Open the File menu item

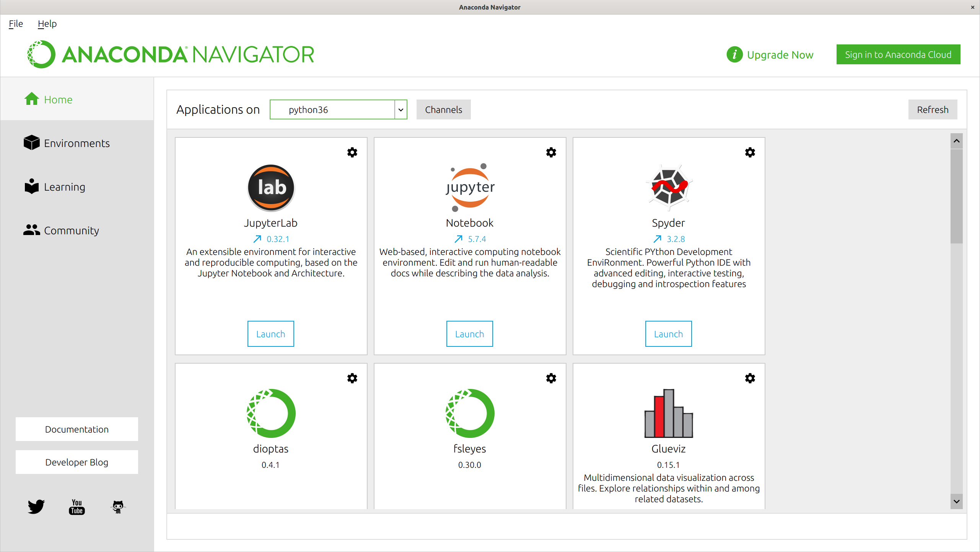(x=15, y=24)
